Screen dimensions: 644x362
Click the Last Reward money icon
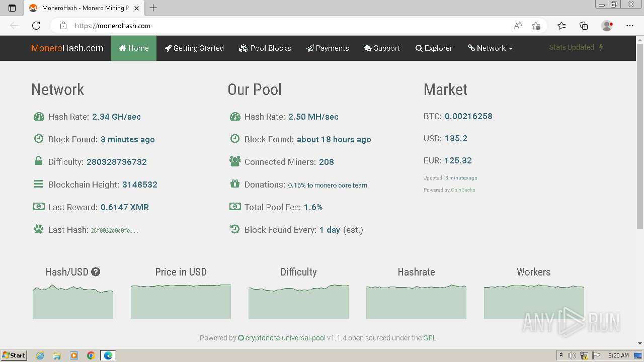[39, 207]
